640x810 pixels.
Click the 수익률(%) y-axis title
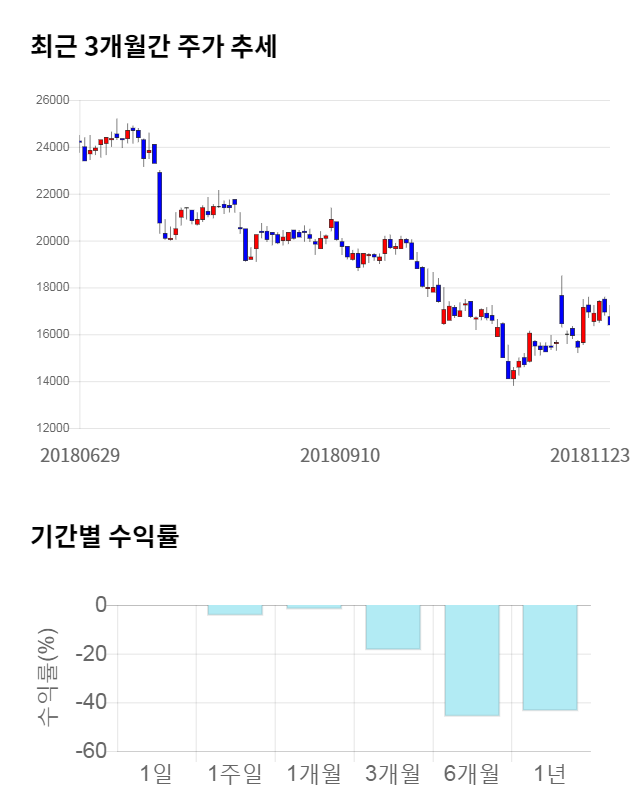coord(47,677)
